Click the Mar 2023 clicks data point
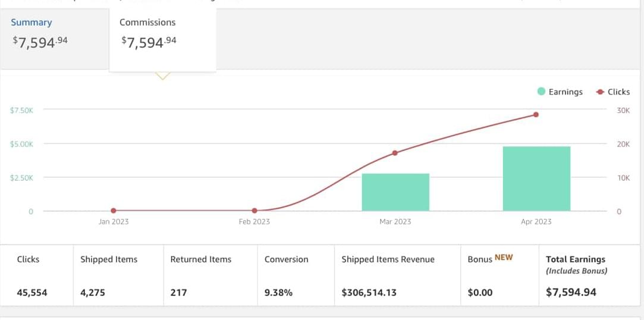Screen dimensions: 644x320 point(395,153)
